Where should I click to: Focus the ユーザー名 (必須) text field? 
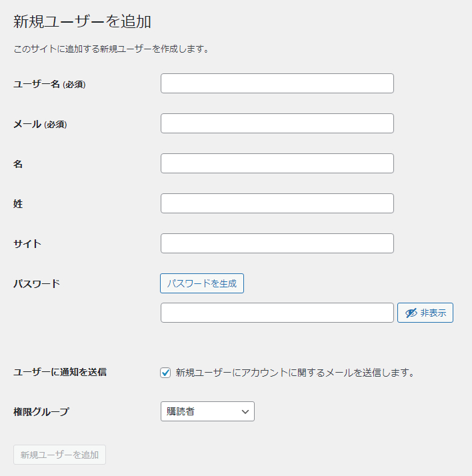pyautogui.click(x=277, y=83)
